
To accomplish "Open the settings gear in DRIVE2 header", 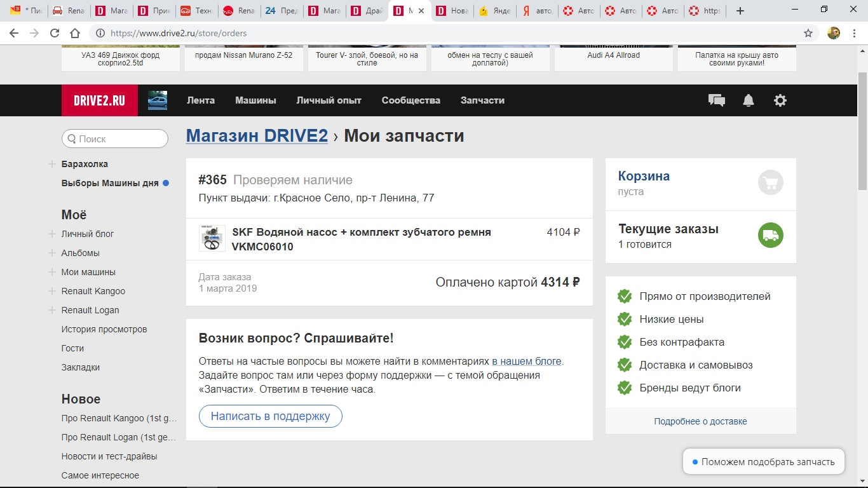I will tap(780, 100).
